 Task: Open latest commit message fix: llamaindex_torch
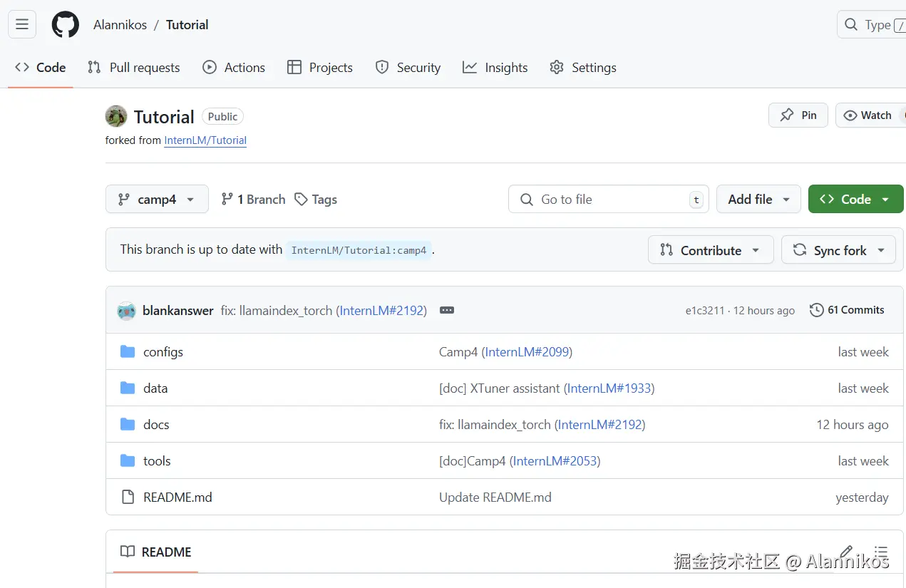pyautogui.click(x=277, y=311)
